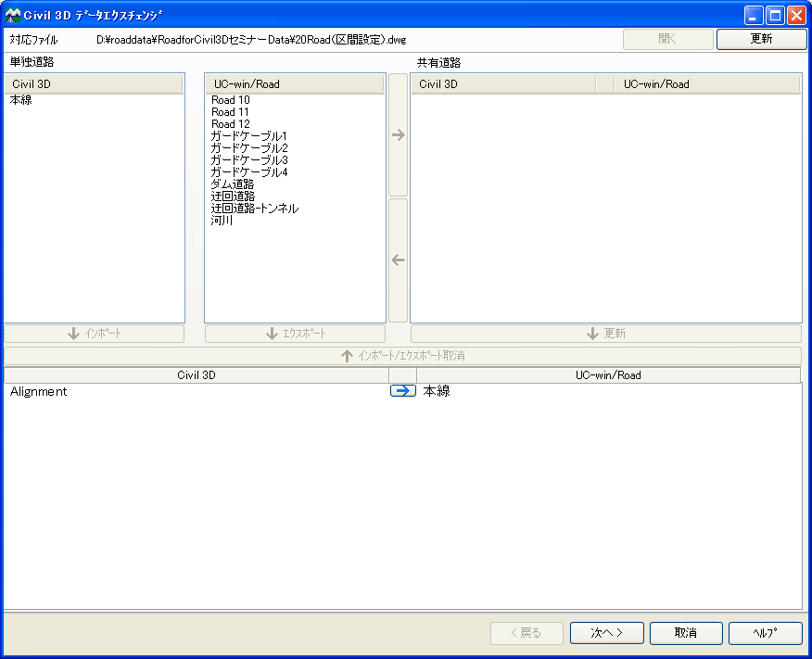Click the application icon in title bar
Image resolution: width=812 pixels, height=659 pixels.
click(12, 16)
